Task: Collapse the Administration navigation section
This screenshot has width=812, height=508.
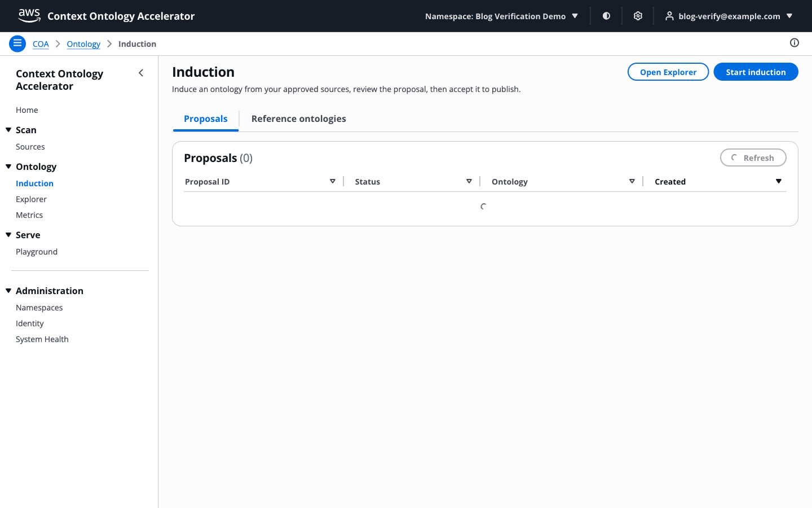Action: (8, 291)
